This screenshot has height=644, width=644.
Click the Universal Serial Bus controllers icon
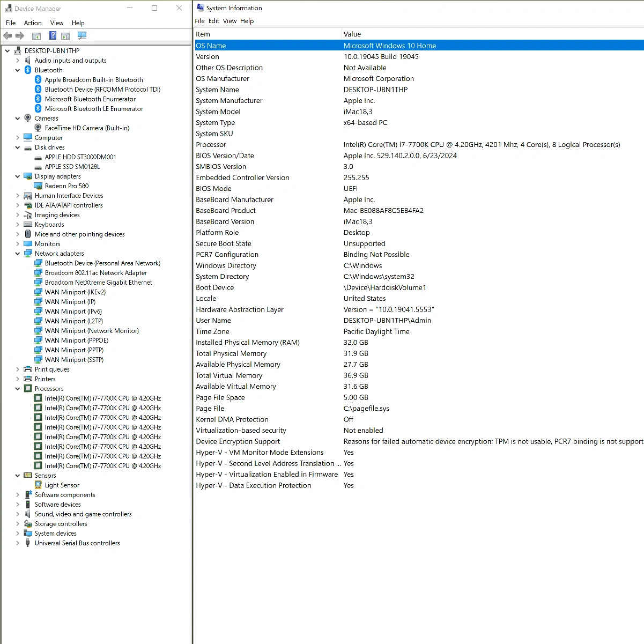[28, 543]
